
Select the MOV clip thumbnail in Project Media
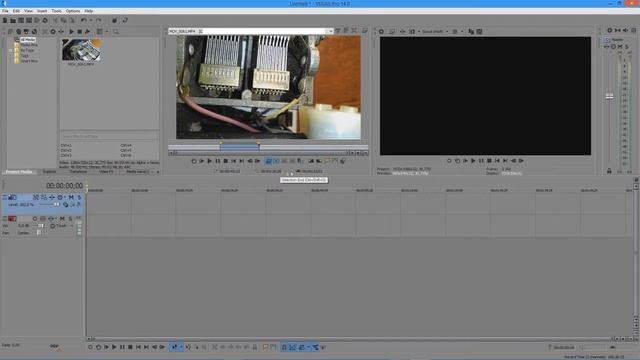coord(81,50)
